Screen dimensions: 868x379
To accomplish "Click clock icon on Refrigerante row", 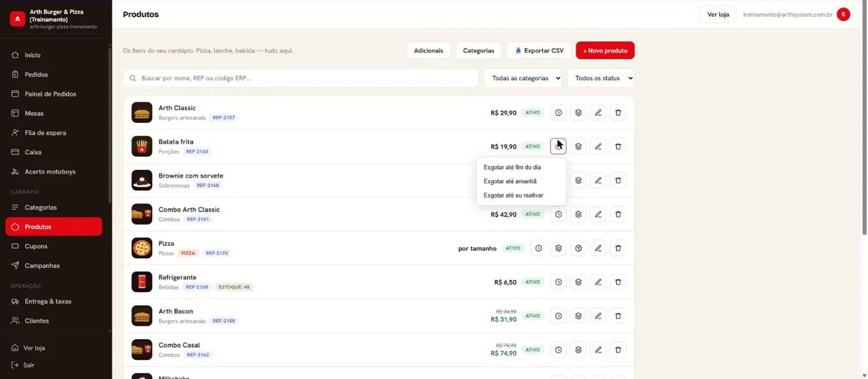I will tap(558, 282).
